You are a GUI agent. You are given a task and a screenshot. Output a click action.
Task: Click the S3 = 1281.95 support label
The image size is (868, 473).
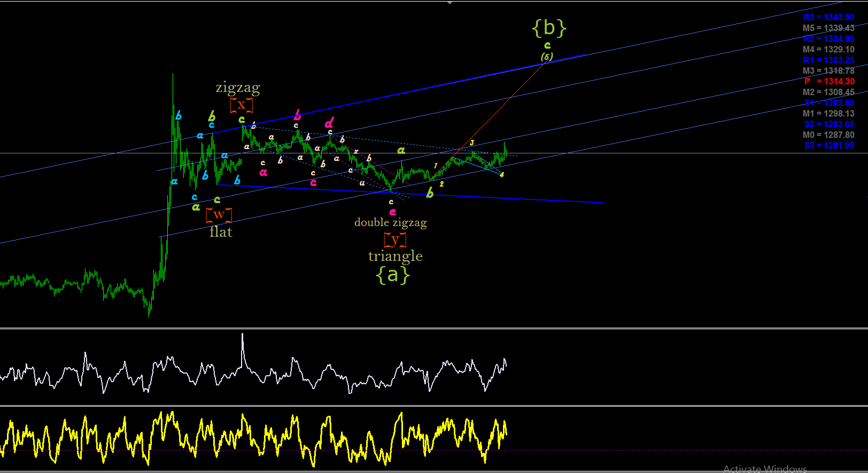point(829,145)
